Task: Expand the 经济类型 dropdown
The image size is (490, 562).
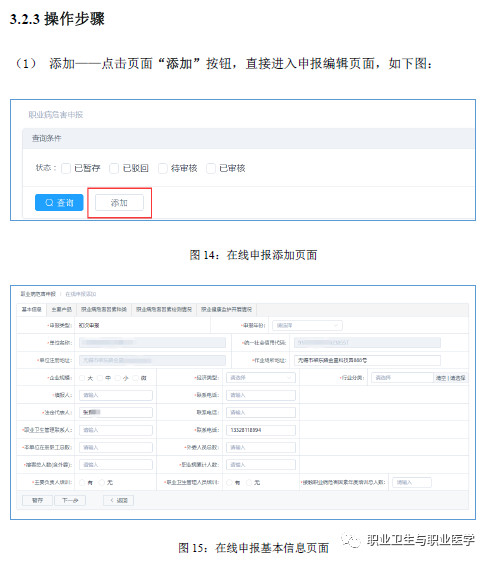Action: tap(261, 378)
